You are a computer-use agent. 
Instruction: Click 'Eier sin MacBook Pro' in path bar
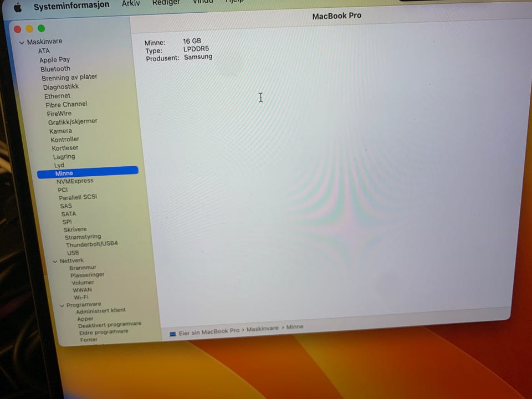pos(209,332)
